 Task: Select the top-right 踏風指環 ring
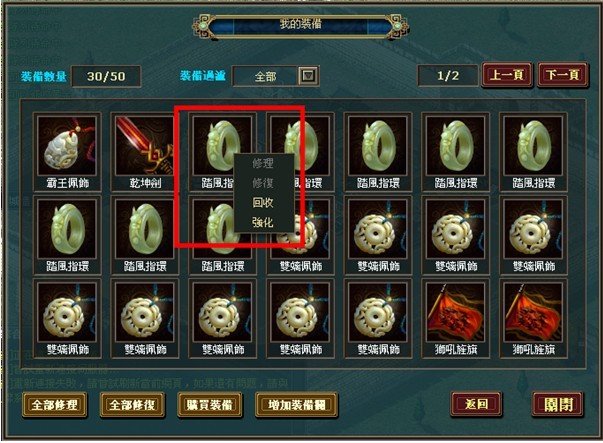pyautogui.click(x=533, y=152)
